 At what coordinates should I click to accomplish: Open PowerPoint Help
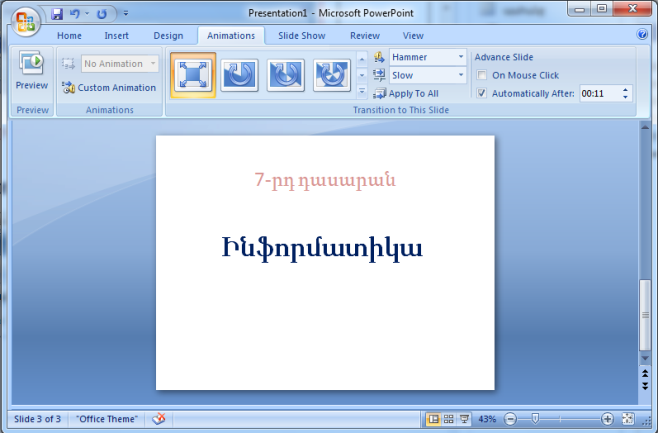[x=642, y=34]
